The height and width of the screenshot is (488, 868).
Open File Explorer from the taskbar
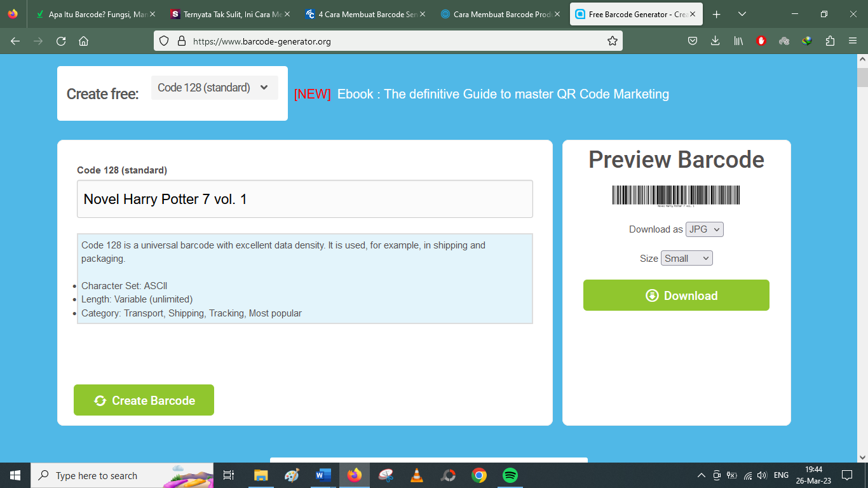261,475
